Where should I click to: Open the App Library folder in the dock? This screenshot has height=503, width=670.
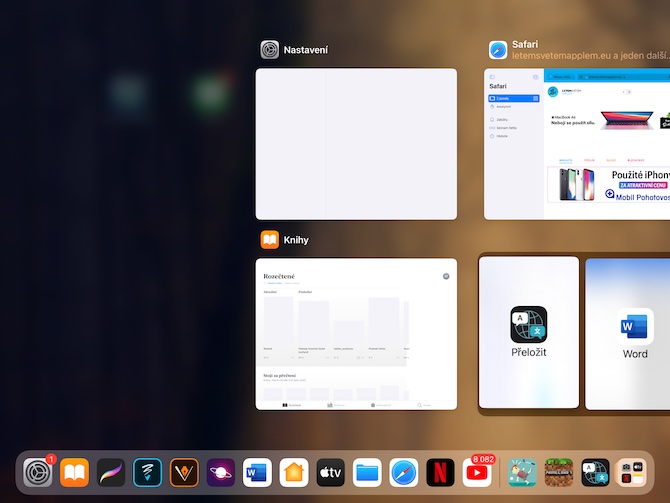tap(632, 473)
